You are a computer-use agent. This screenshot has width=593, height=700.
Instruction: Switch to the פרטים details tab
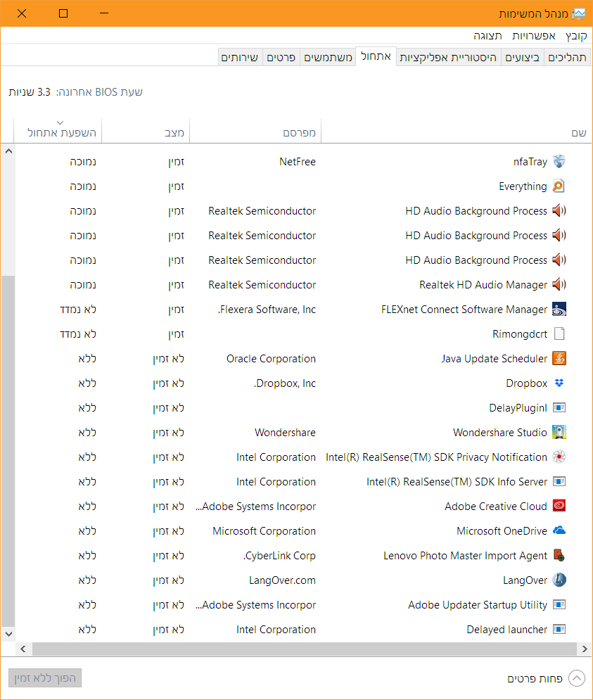coord(281,57)
